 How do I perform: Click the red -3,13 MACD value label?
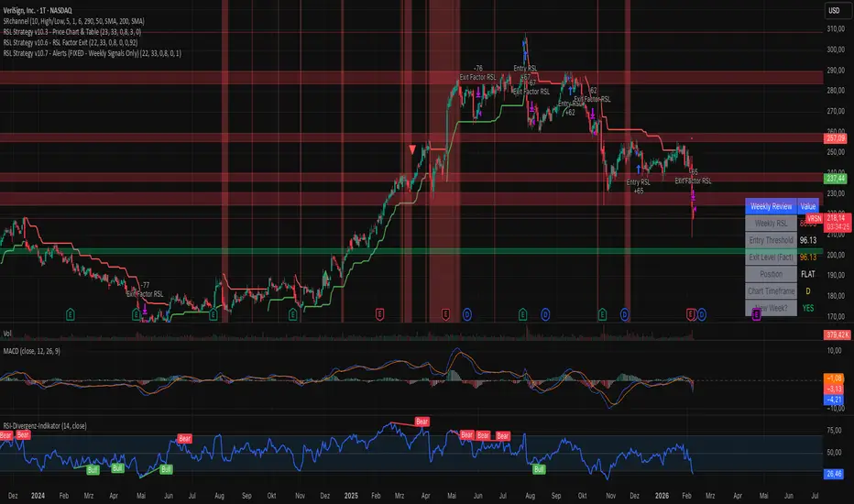(835, 389)
